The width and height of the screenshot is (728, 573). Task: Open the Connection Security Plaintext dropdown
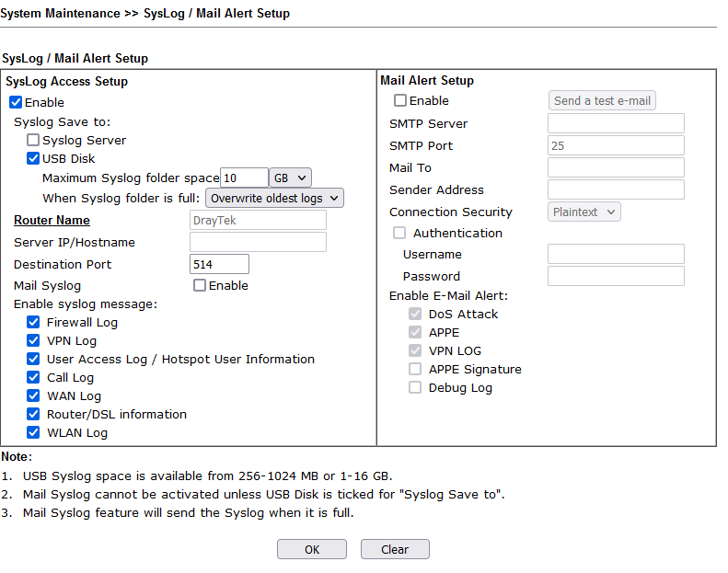(x=584, y=212)
